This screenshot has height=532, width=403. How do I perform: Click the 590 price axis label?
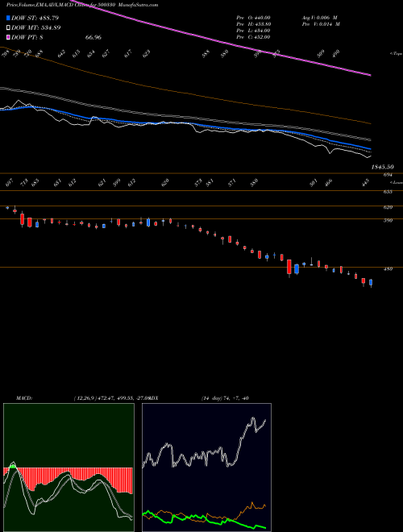(x=388, y=221)
